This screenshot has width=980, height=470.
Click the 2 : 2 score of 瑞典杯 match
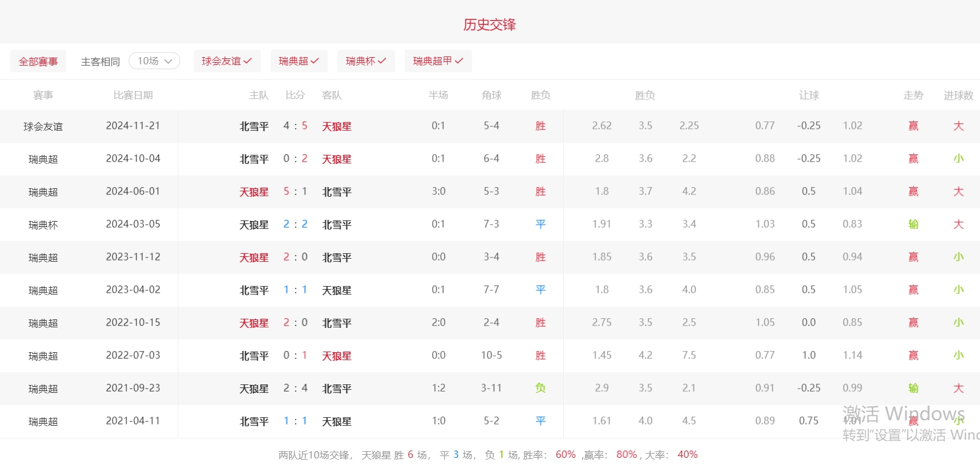pos(296,224)
